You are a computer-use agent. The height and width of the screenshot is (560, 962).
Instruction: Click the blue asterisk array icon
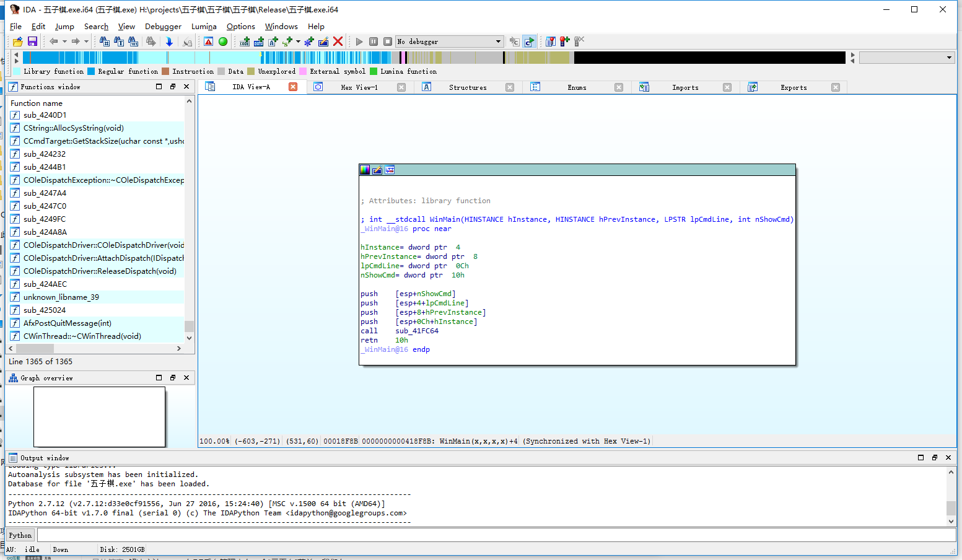pyautogui.click(x=309, y=42)
